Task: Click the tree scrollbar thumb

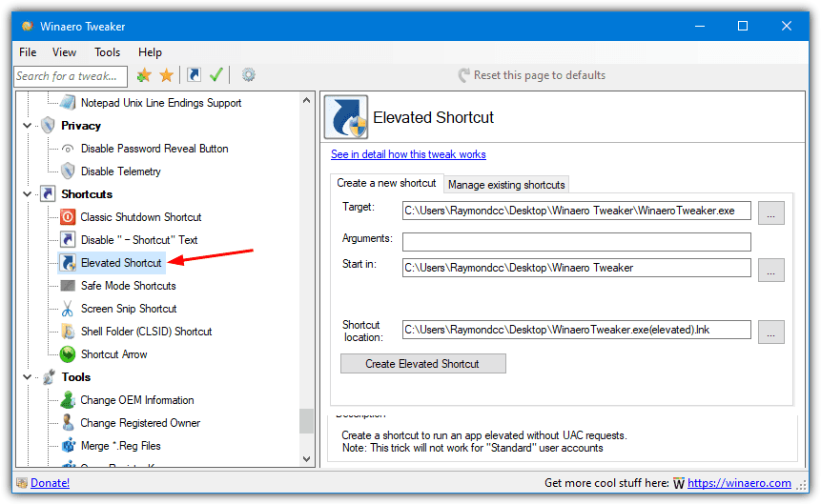Action: [307, 421]
